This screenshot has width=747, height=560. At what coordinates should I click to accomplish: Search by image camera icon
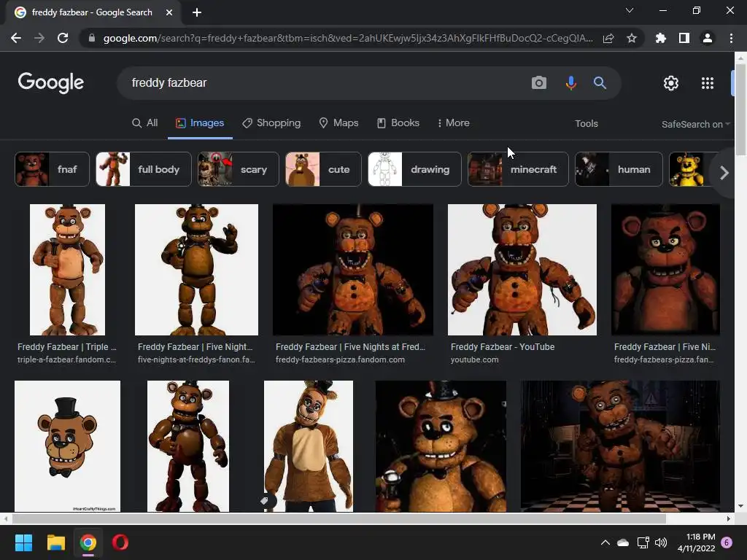539,83
